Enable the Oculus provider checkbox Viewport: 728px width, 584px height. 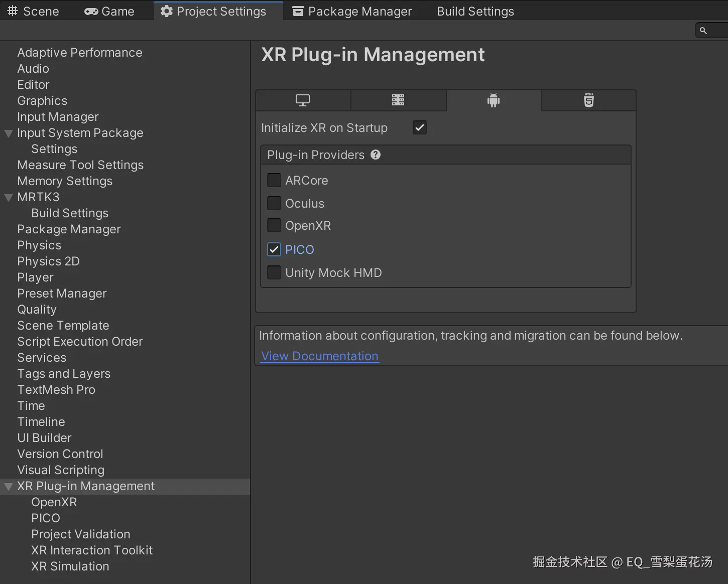[x=274, y=203]
